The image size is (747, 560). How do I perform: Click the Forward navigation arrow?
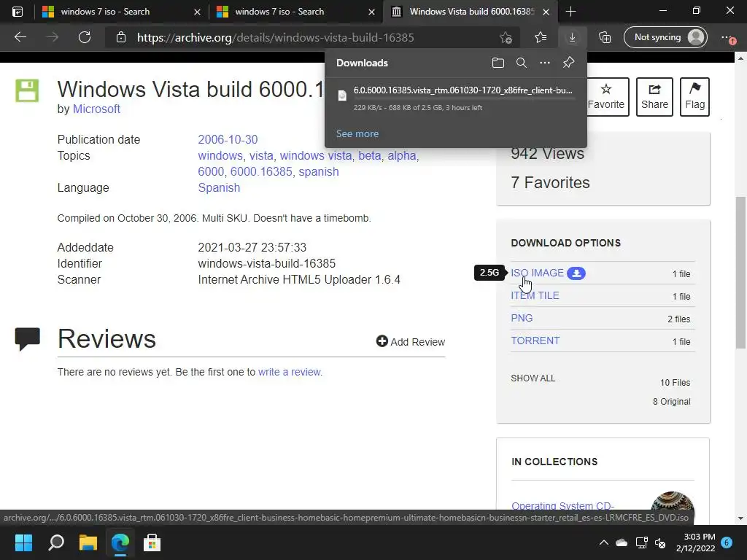click(x=53, y=37)
